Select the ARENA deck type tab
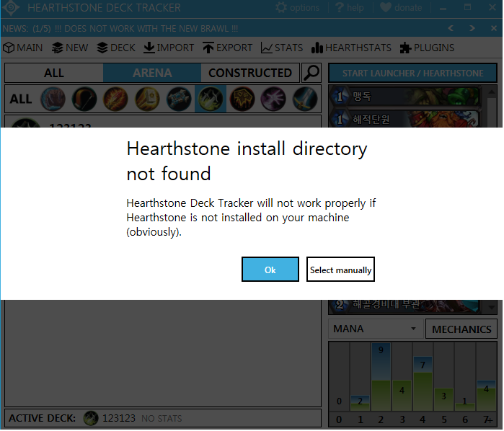This screenshot has height=431, width=504. pyautogui.click(x=152, y=73)
